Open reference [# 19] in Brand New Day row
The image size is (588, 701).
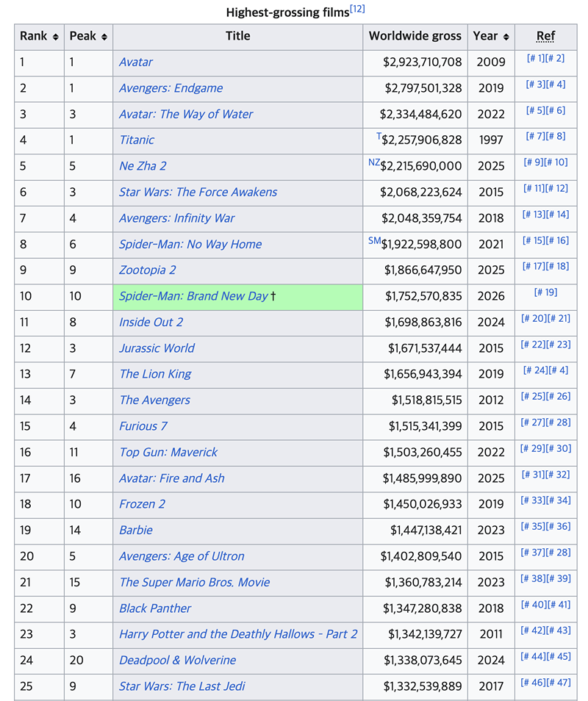pos(546,292)
